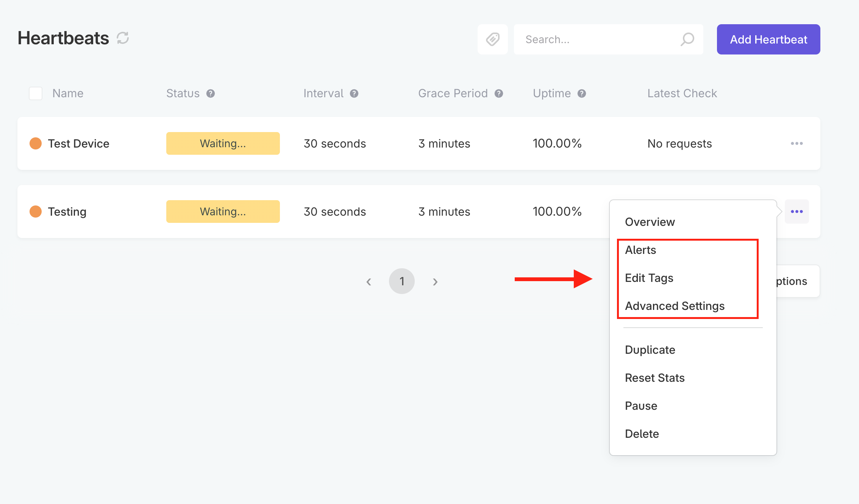The width and height of the screenshot is (859, 504).
Task: Click the Status help question icon
Action: coord(211,93)
